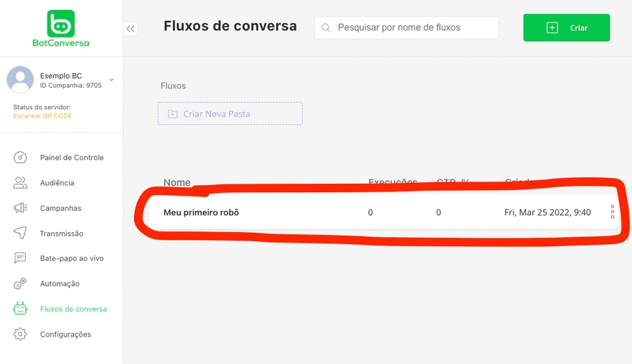Click the Criar Nova Pasta box
632x364 pixels.
[230, 114]
